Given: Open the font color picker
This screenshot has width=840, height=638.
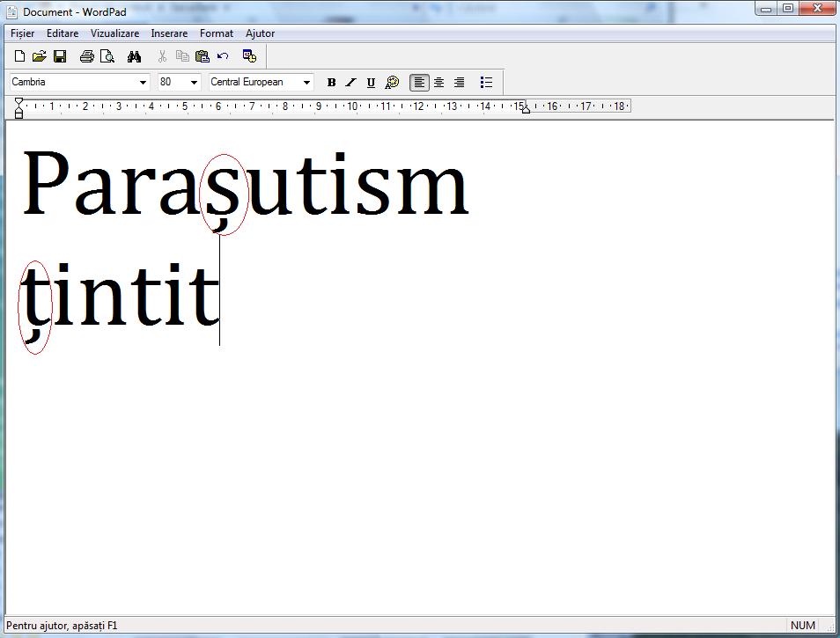Looking at the screenshot, I should (x=391, y=82).
